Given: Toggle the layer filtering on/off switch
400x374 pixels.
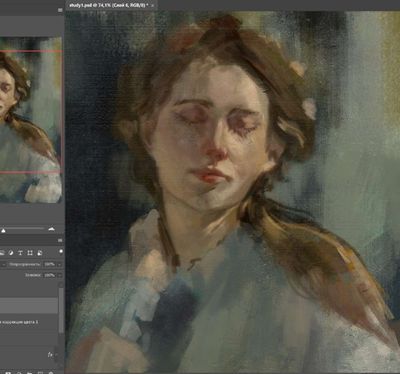Looking at the screenshot, I should click(61, 251).
